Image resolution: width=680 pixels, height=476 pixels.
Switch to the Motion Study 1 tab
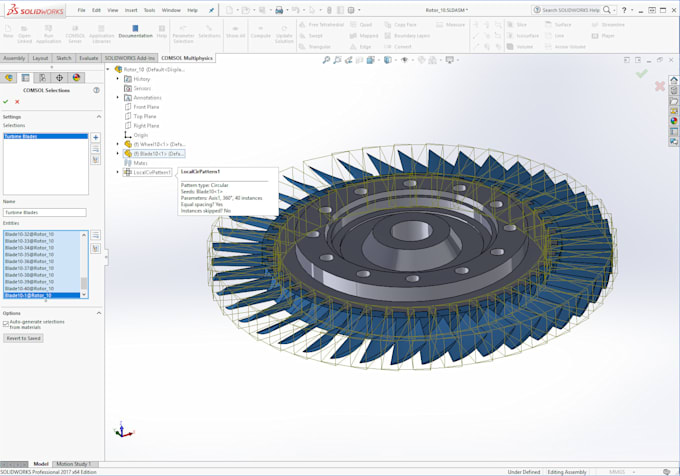point(74,464)
